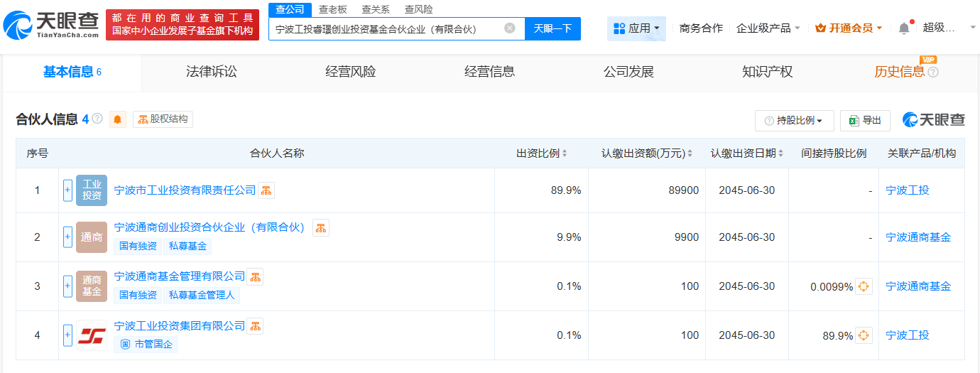The height and width of the screenshot is (373, 980).
Task: Click target icon beside 0.0099% indirect holding
Action: pos(864,286)
